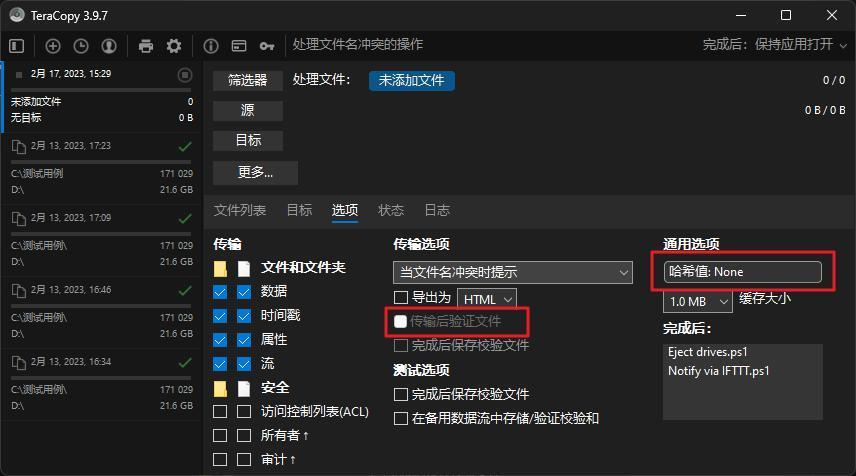Click the 筛选器 button
856x476 pixels.
click(x=248, y=80)
